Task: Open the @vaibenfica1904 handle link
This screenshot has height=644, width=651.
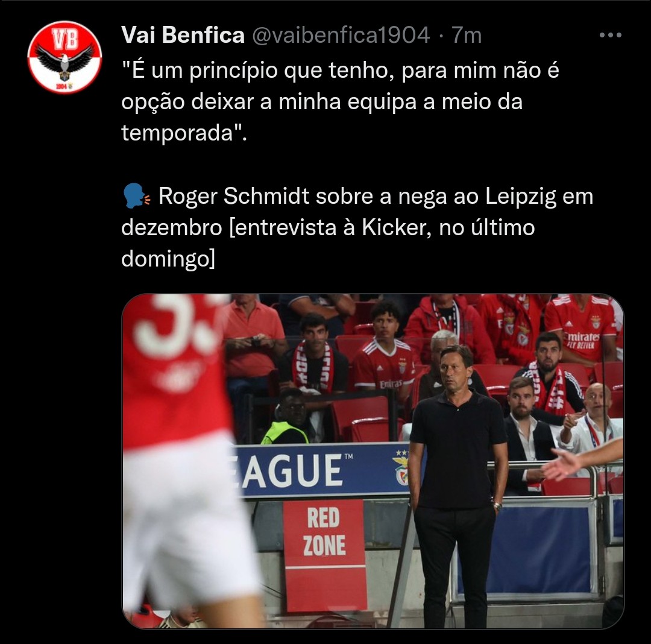Action: (341, 35)
